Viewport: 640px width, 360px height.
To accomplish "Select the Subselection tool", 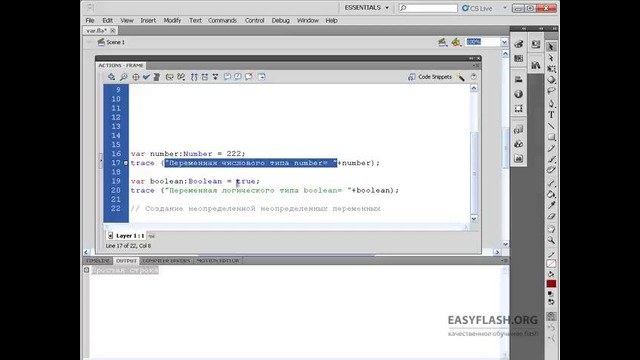I will point(551,58).
